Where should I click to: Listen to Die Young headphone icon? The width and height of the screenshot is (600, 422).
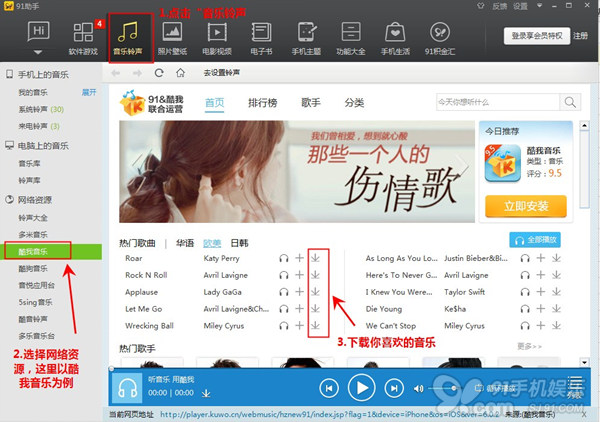click(525, 309)
